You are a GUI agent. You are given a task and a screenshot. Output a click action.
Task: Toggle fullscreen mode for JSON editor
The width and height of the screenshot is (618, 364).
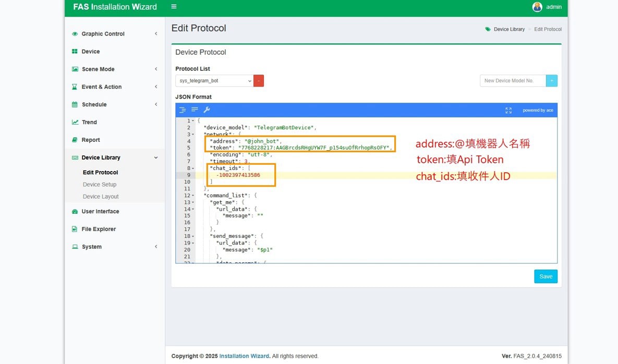508,110
